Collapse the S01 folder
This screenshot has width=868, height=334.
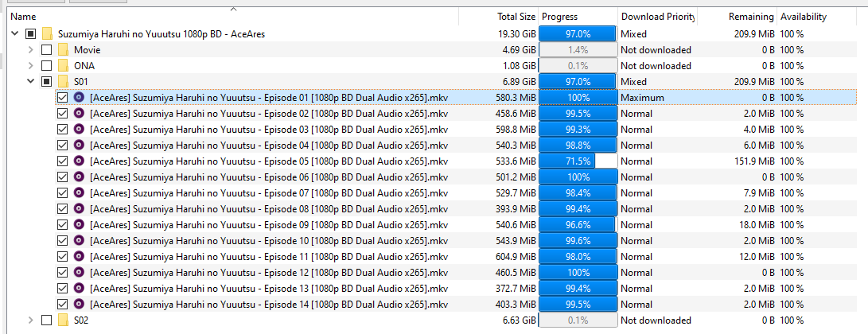pos(31,82)
